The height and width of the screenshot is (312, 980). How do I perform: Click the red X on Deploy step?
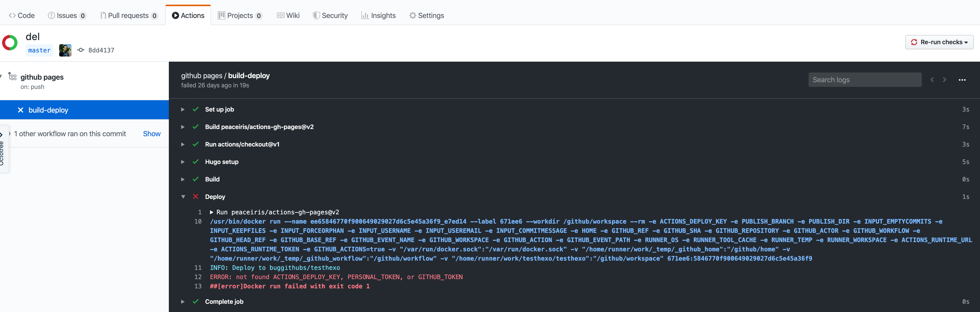tap(196, 196)
